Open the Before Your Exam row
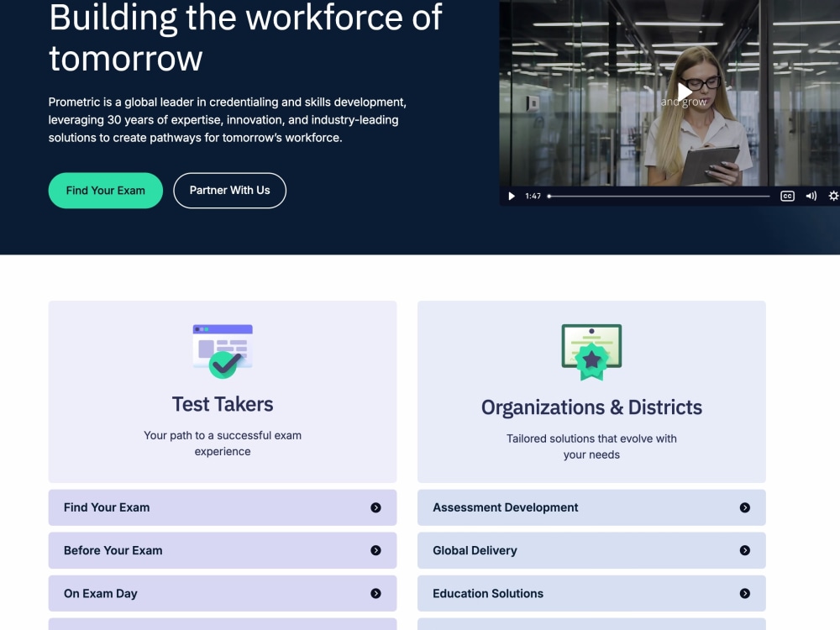840x630 pixels. point(223,550)
